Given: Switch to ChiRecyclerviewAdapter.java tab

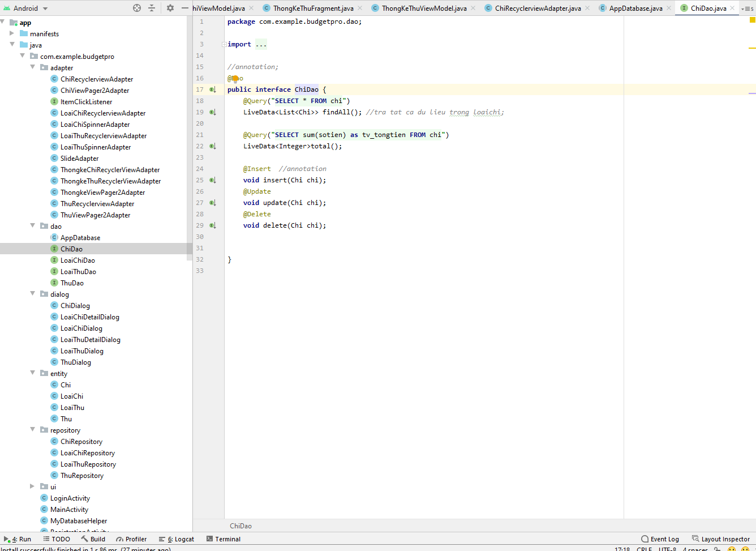Looking at the screenshot, I should tap(538, 8).
